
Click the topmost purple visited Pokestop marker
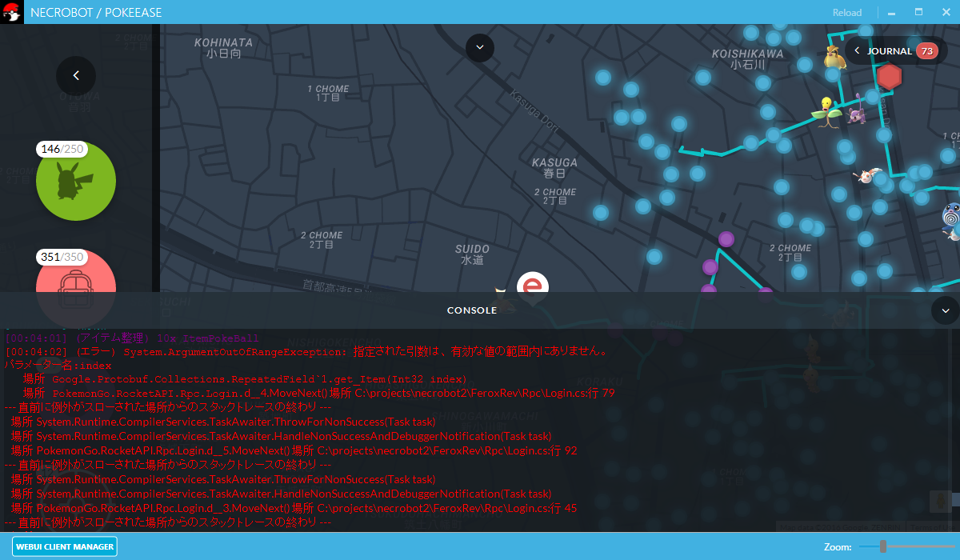[x=726, y=238]
